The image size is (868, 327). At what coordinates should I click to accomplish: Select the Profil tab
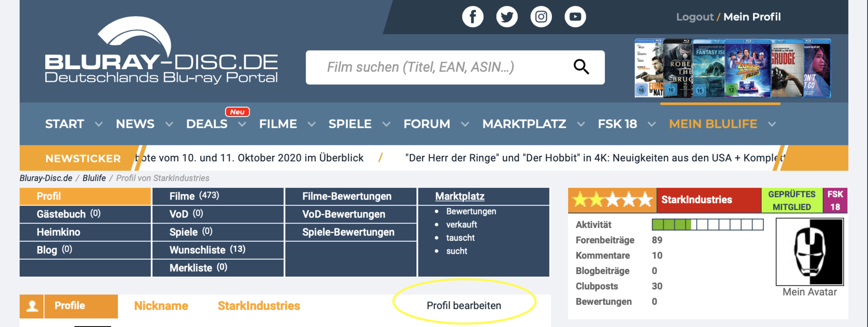coord(85,196)
